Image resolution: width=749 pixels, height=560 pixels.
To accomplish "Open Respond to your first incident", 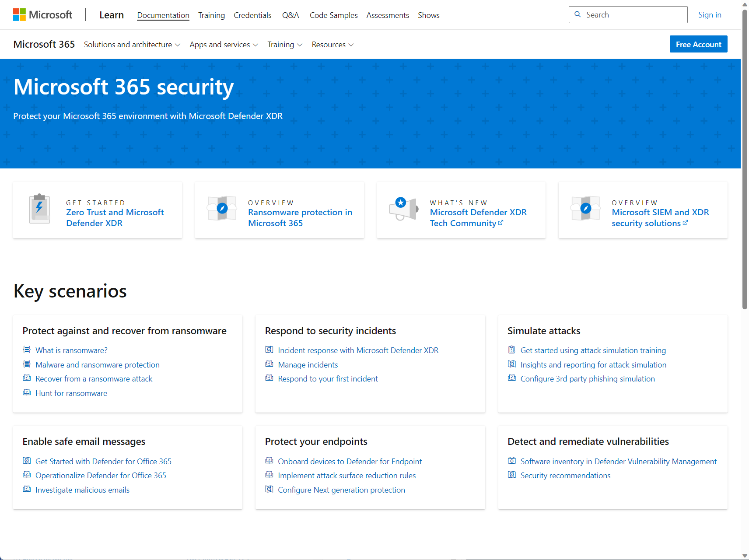I will [x=328, y=378].
